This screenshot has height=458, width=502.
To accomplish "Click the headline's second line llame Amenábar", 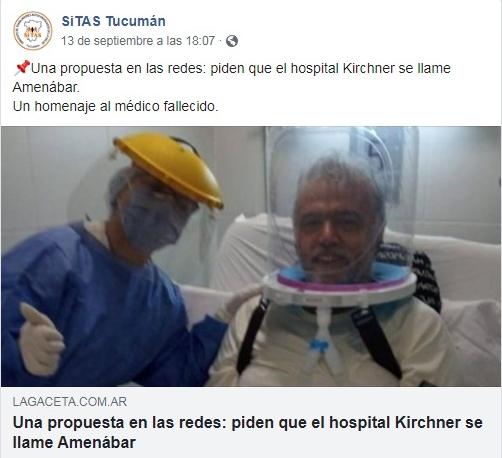I will [74, 443].
